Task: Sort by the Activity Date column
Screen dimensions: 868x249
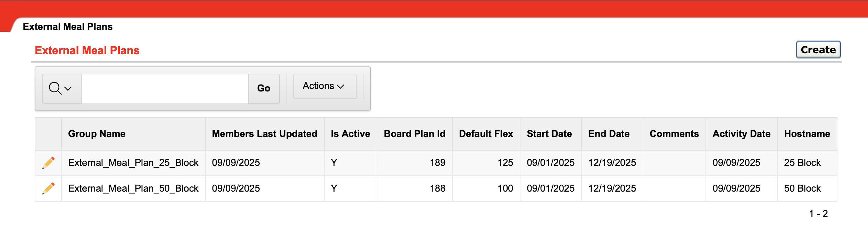Action: tap(741, 134)
